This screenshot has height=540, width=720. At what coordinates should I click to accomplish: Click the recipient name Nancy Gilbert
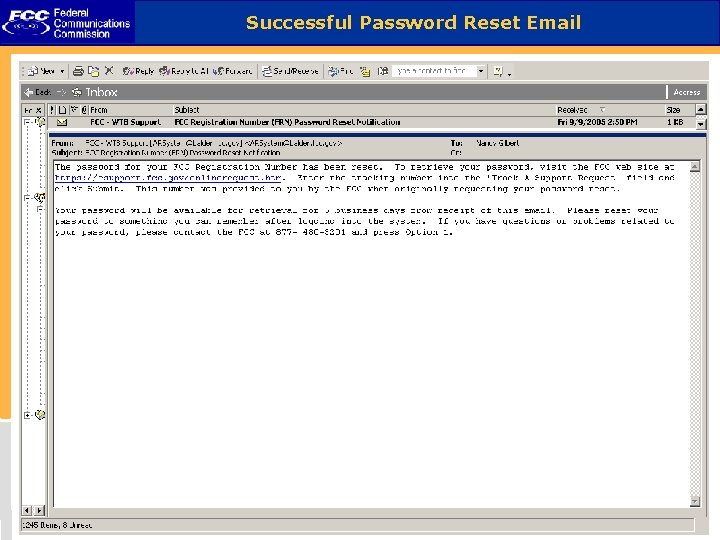pyautogui.click(x=497, y=143)
